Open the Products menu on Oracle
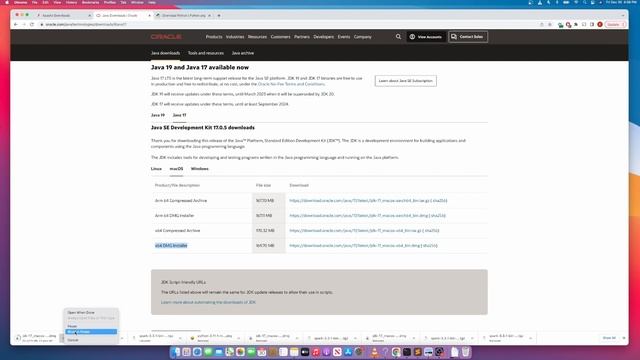640x360 pixels. click(214, 37)
